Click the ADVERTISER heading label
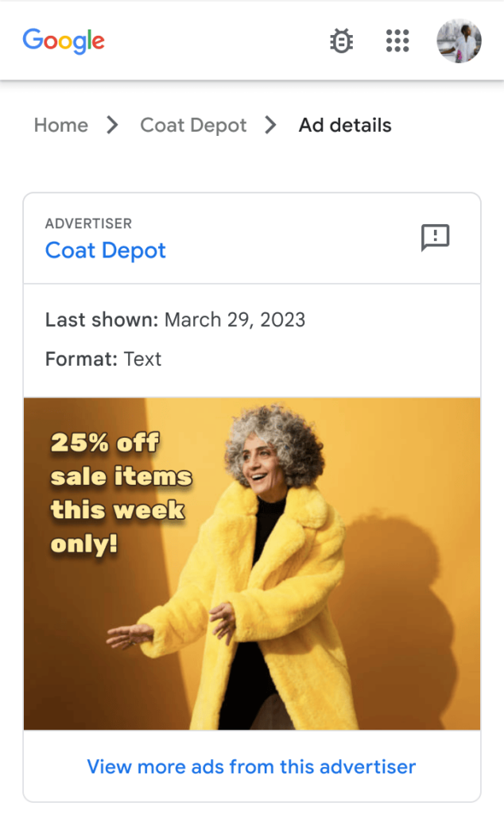 click(x=88, y=224)
